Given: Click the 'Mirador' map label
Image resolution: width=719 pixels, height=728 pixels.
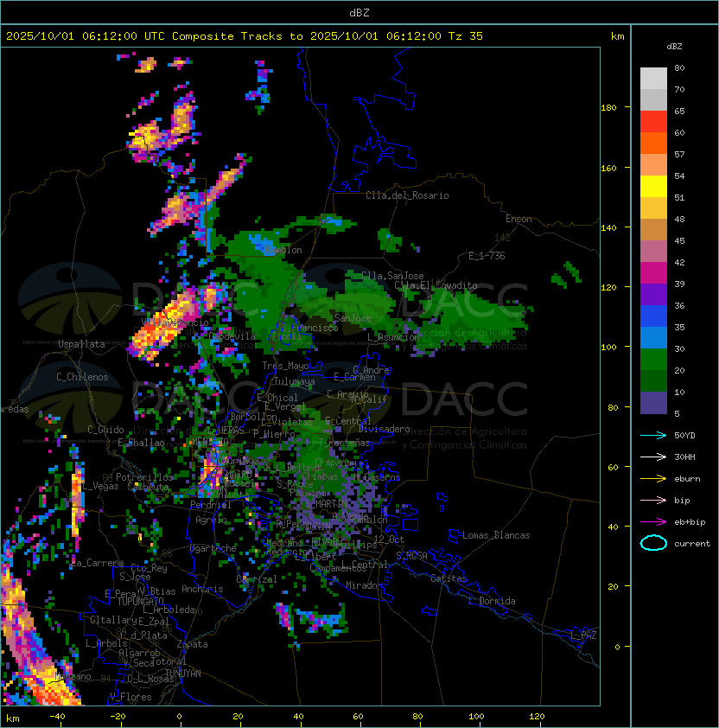Looking at the screenshot, I should 365,585.
